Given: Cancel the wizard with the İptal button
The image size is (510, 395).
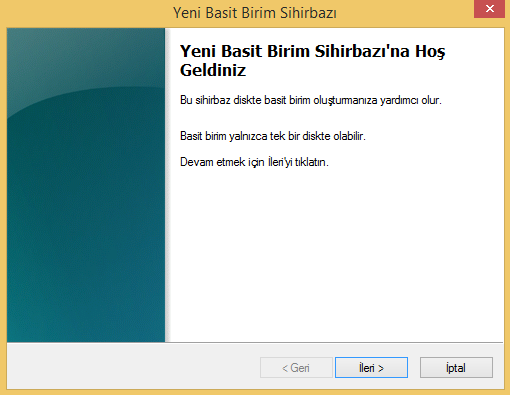Looking at the screenshot, I should coord(456,367).
